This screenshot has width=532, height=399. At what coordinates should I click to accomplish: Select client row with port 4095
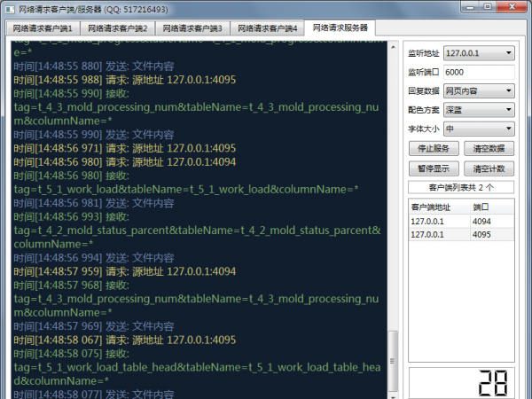pyautogui.click(x=460, y=234)
